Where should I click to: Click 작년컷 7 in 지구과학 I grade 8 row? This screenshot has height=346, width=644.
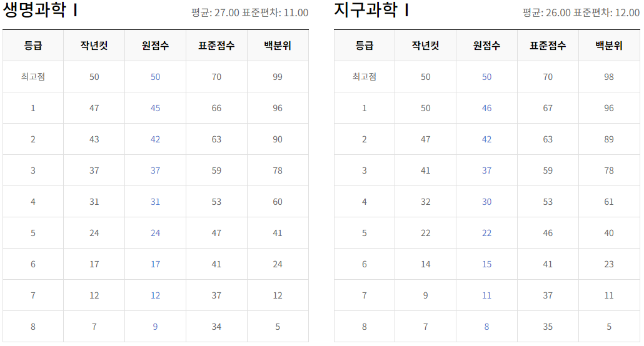[x=426, y=326]
